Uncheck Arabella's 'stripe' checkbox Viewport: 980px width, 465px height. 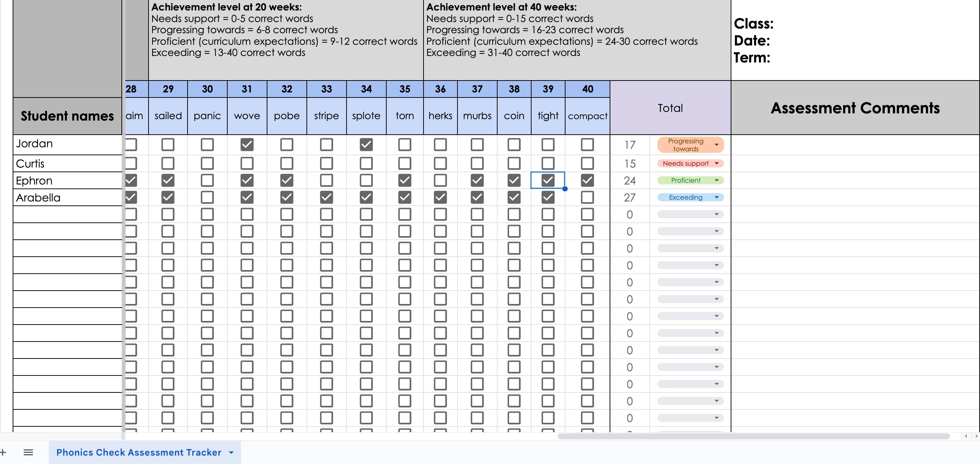(x=326, y=197)
